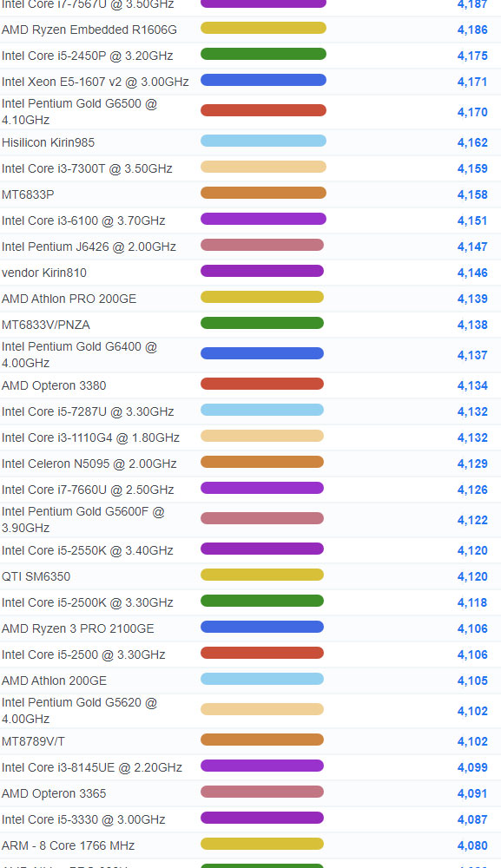Click score 4,151 for Core i3-6100
The width and height of the screenshot is (501, 868).
472,220
